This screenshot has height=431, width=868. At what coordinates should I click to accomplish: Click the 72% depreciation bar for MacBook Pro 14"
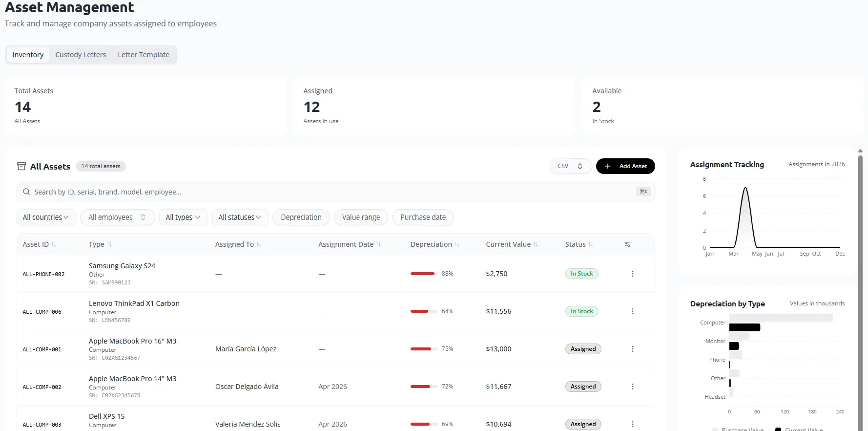tap(424, 387)
